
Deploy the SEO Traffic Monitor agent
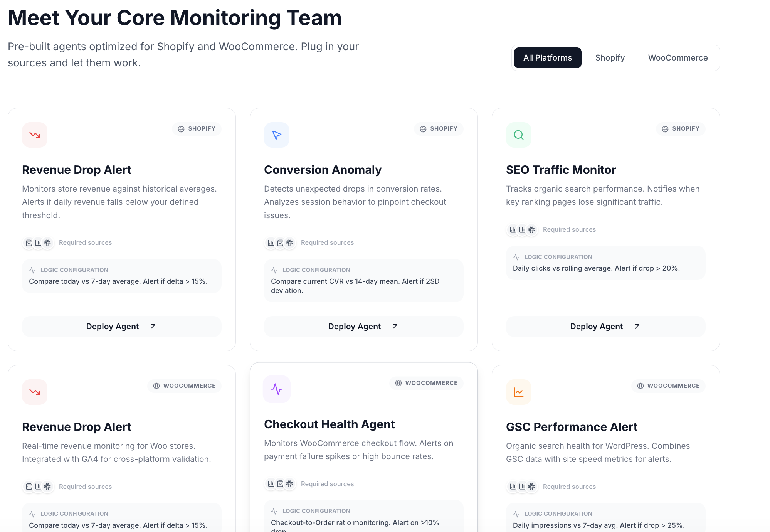[x=605, y=327]
